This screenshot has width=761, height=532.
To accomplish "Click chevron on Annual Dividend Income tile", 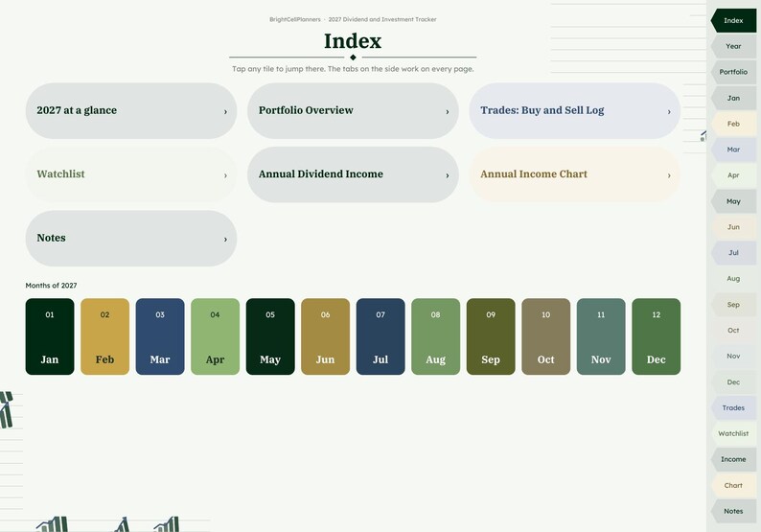I will tap(447, 175).
